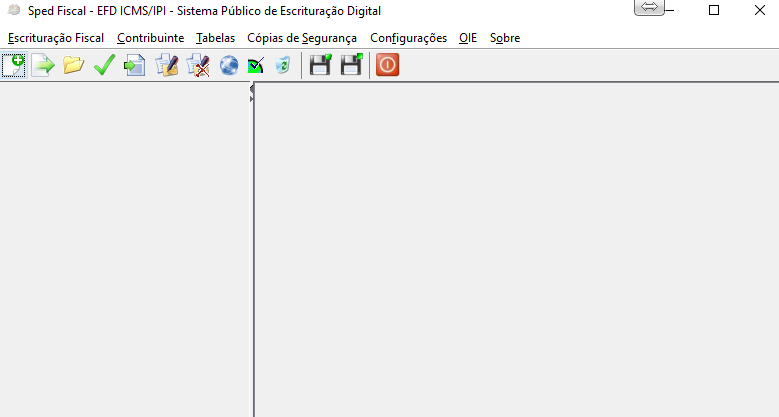Click the recycle bin delete icon
This screenshot has height=417, width=779.
point(283,66)
